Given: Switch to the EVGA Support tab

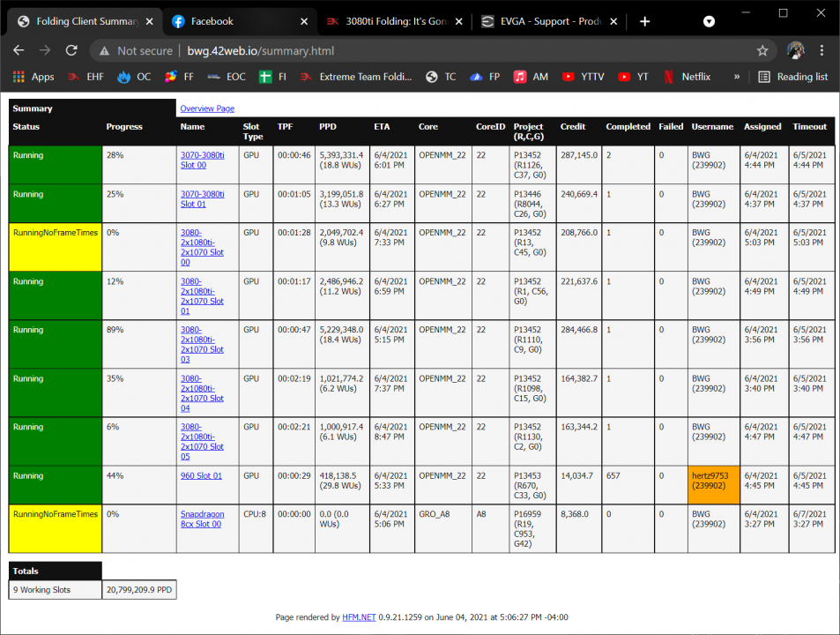Looking at the screenshot, I should (547, 21).
